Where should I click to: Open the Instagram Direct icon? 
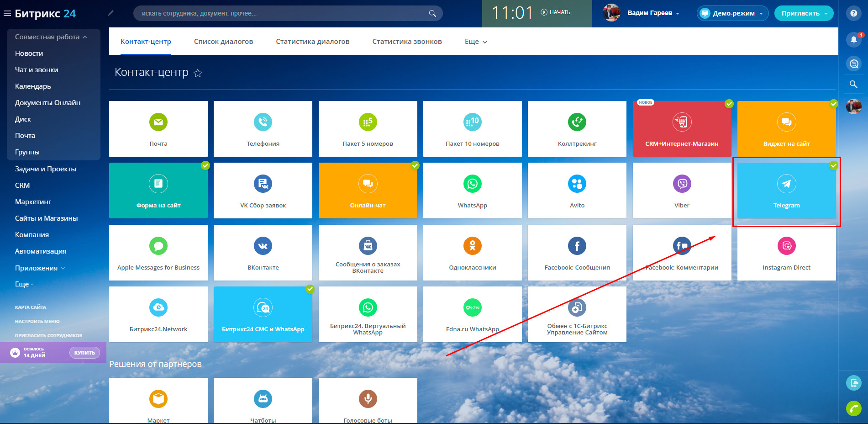(x=787, y=246)
